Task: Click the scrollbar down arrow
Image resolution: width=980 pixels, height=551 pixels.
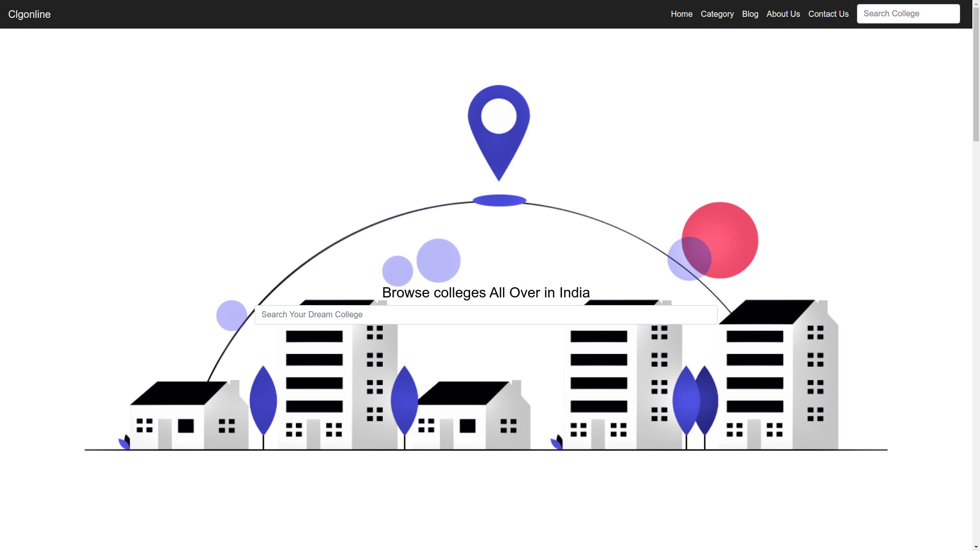Action: click(976, 546)
